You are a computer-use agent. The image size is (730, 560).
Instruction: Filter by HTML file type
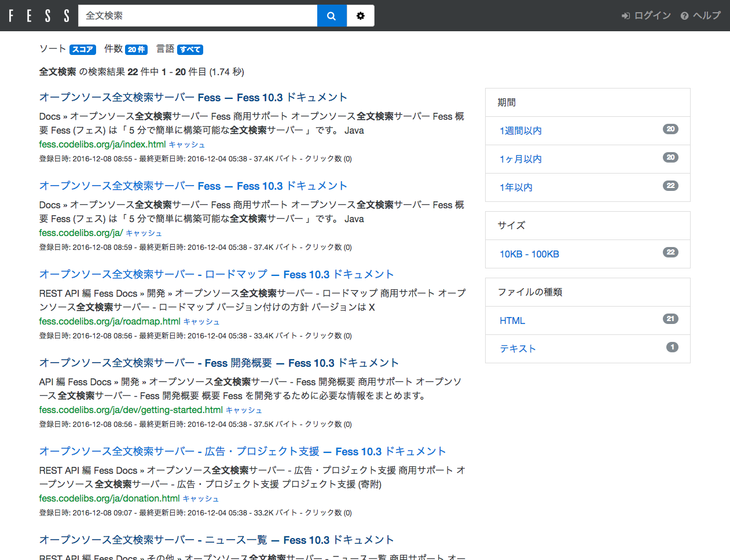click(x=512, y=320)
